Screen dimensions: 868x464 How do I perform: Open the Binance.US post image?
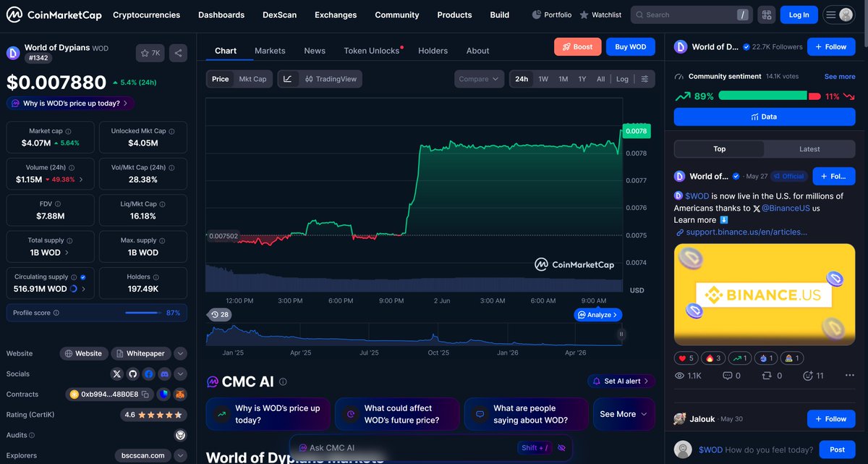765,295
